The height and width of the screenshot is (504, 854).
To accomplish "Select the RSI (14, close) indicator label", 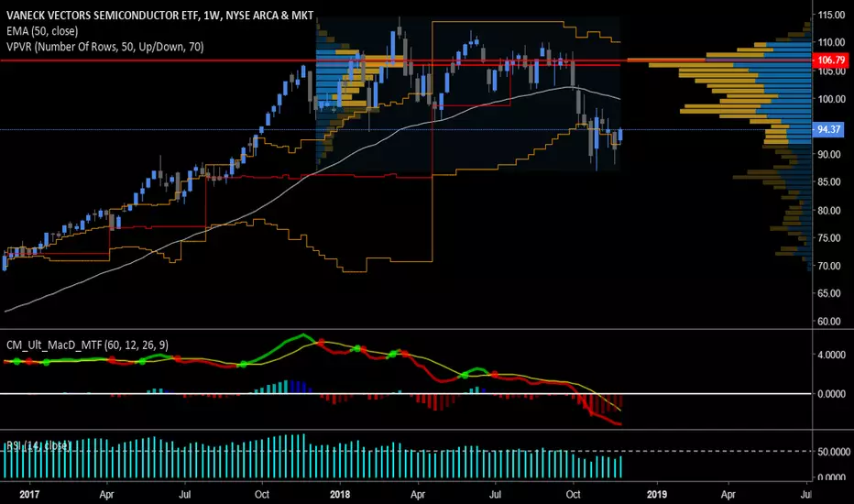I will click(x=38, y=445).
